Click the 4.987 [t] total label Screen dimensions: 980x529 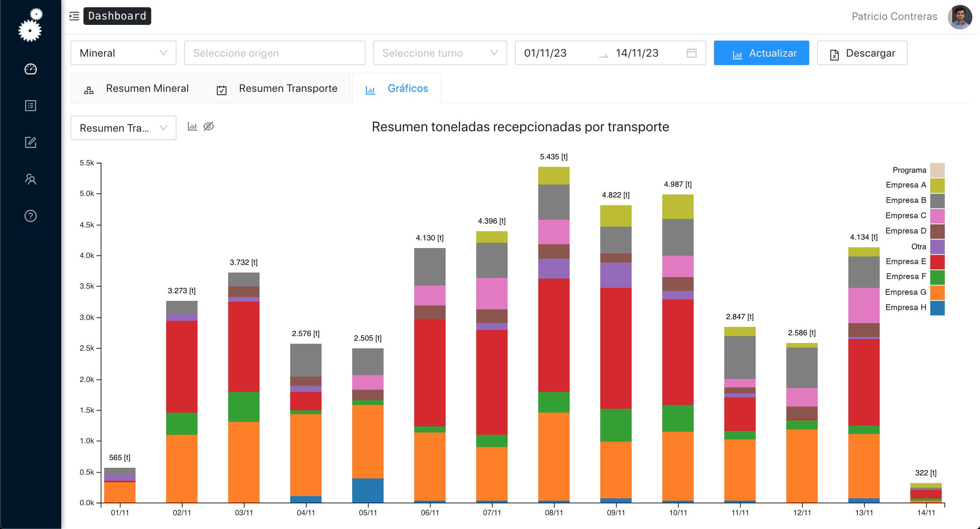pos(678,184)
